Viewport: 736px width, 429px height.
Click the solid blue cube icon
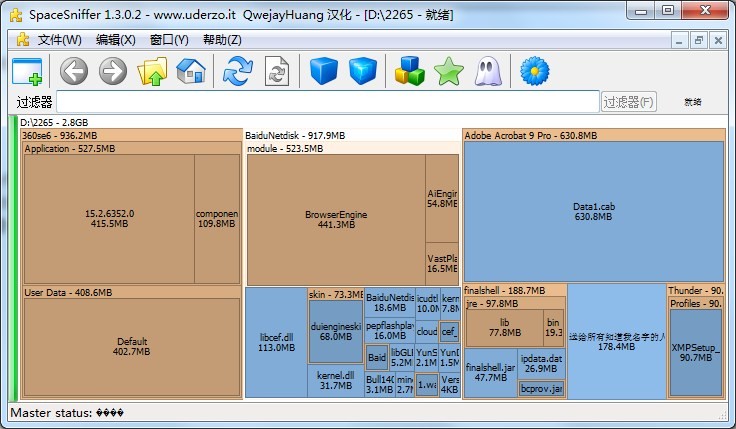tap(324, 71)
